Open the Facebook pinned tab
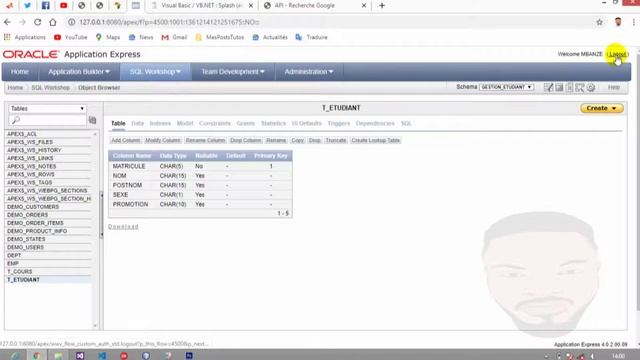This screenshot has width=640, height=360. tap(45, 5)
